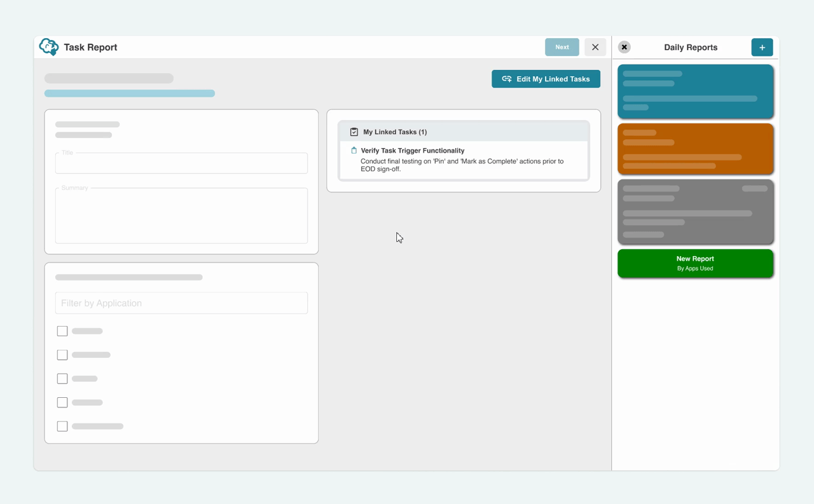Go to the next step with Next
The width and height of the screenshot is (814, 504).
(x=562, y=47)
